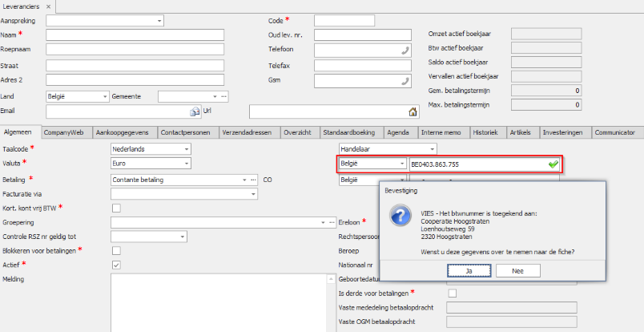The width and height of the screenshot is (644, 332).
Task: Open the Groepering lookup ellipsis button
Action: tap(332, 223)
